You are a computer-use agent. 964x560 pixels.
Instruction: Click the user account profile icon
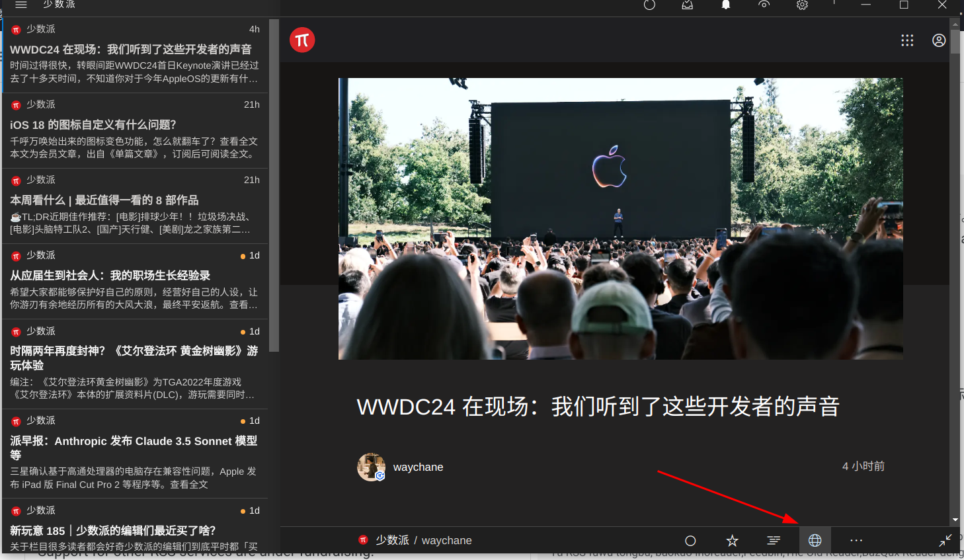[939, 40]
